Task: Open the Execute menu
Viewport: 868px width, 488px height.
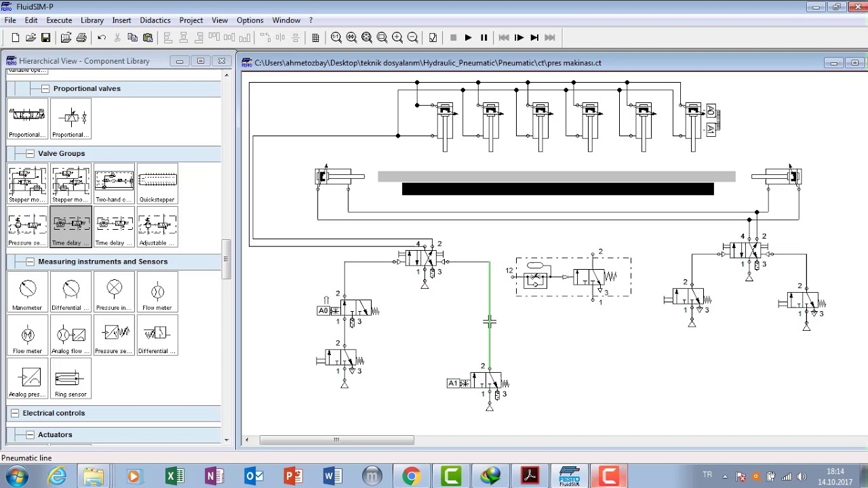Action: click(59, 20)
